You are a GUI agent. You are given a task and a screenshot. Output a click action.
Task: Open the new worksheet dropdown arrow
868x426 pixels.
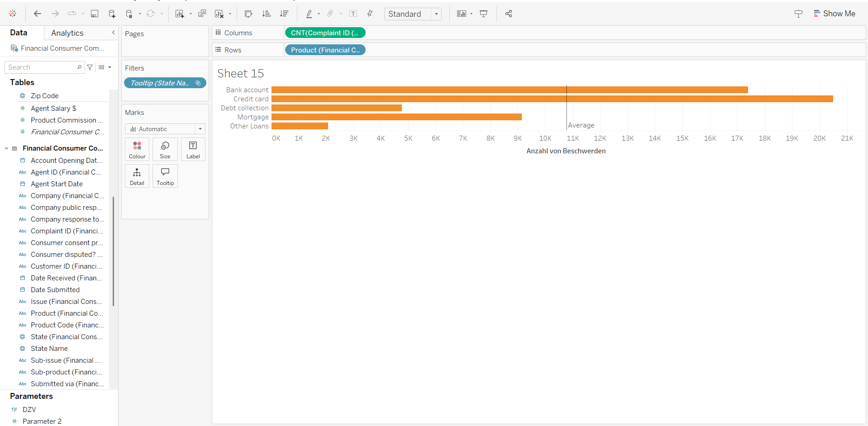point(191,14)
